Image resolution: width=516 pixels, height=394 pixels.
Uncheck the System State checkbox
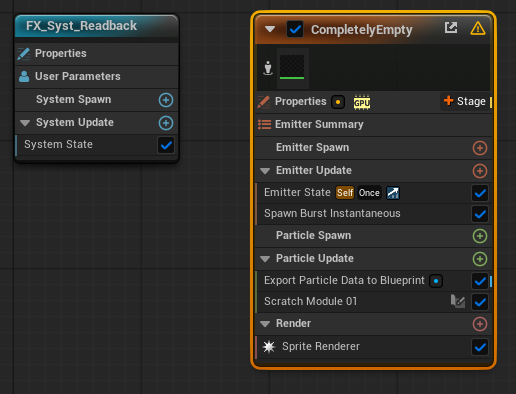[x=166, y=145]
